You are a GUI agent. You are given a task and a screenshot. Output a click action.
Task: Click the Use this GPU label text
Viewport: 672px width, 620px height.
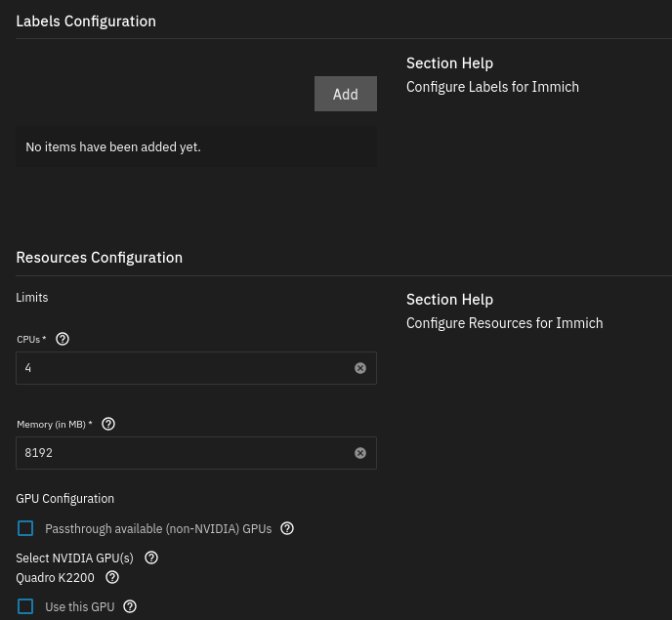click(x=80, y=606)
